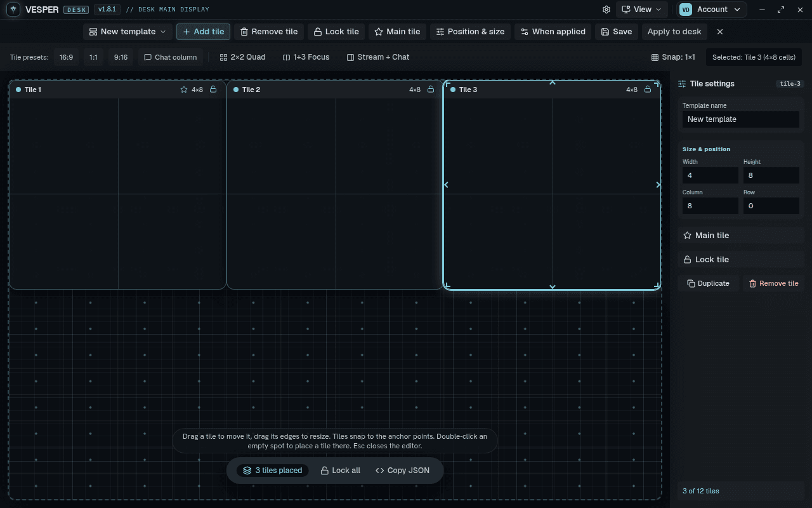Screen dimensions: 812x508
Task: Close the template editor with X
Action: point(719,32)
